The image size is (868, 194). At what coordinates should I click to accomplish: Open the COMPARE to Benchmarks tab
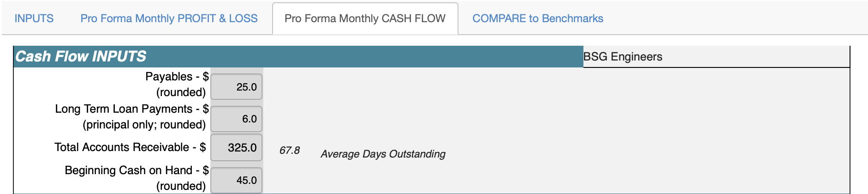point(538,18)
